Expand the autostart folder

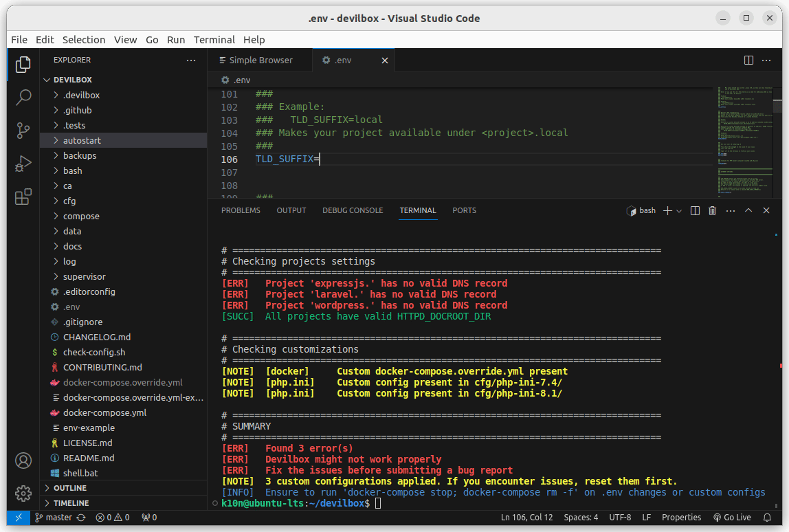(82, 140)
